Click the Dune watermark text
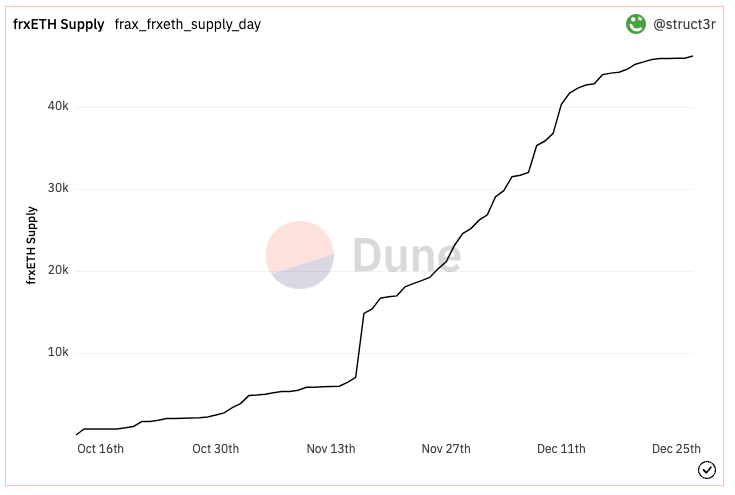The image size is (735, 495). tap(406, 256)
